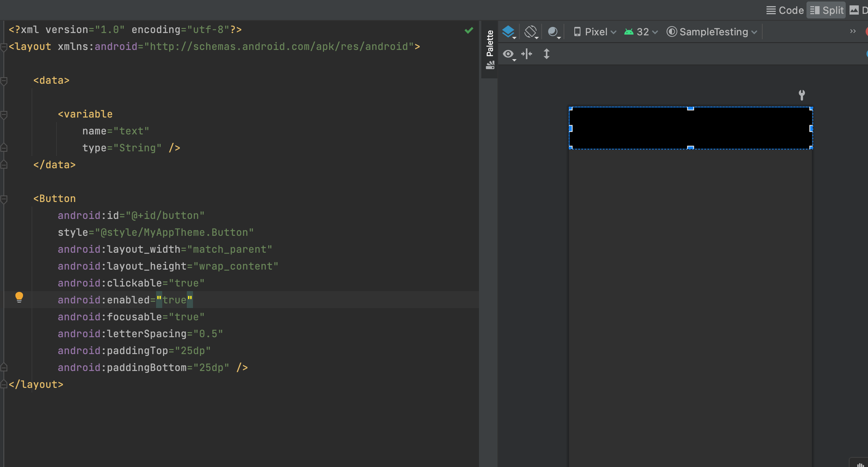Image resolution: width=868 pixels, height=467 pixels.
Task: Click the default margins icon
Action: (527, 54)
